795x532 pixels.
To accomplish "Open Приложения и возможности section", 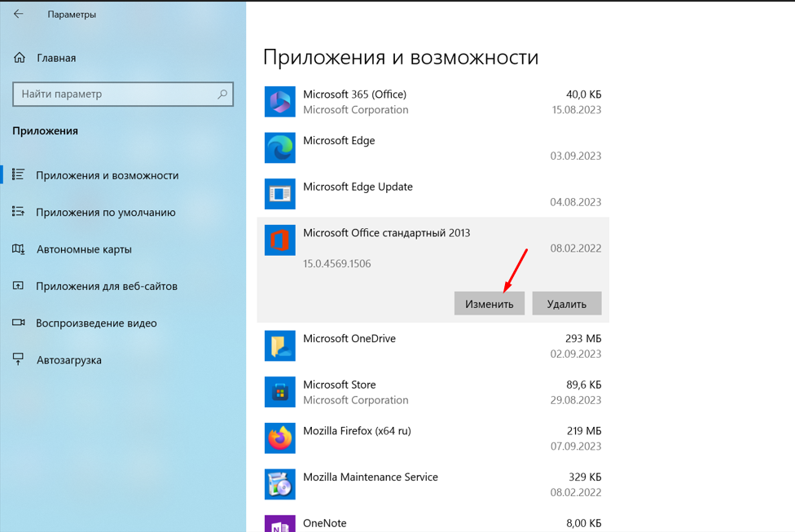I will coord(107,175).
